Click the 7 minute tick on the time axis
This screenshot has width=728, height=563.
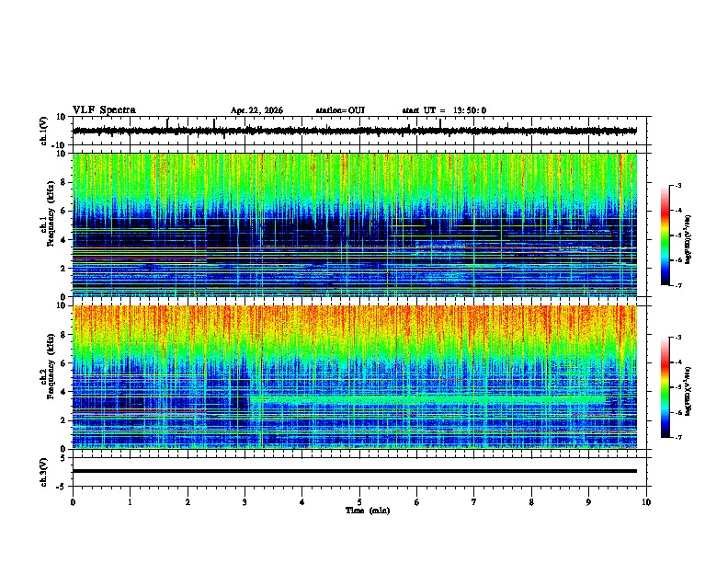pyautogui.click(x=474, y=502)
